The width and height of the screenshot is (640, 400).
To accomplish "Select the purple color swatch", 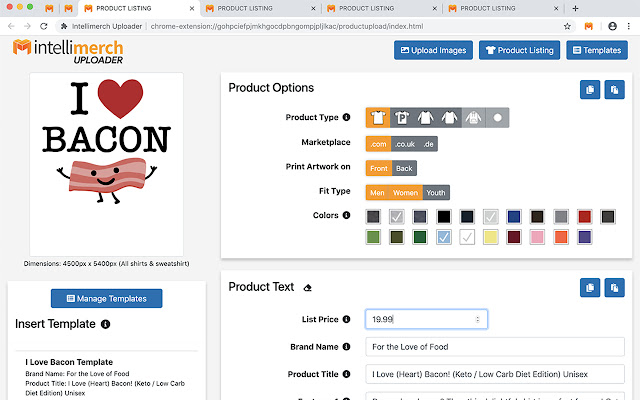I will (584, 237).
